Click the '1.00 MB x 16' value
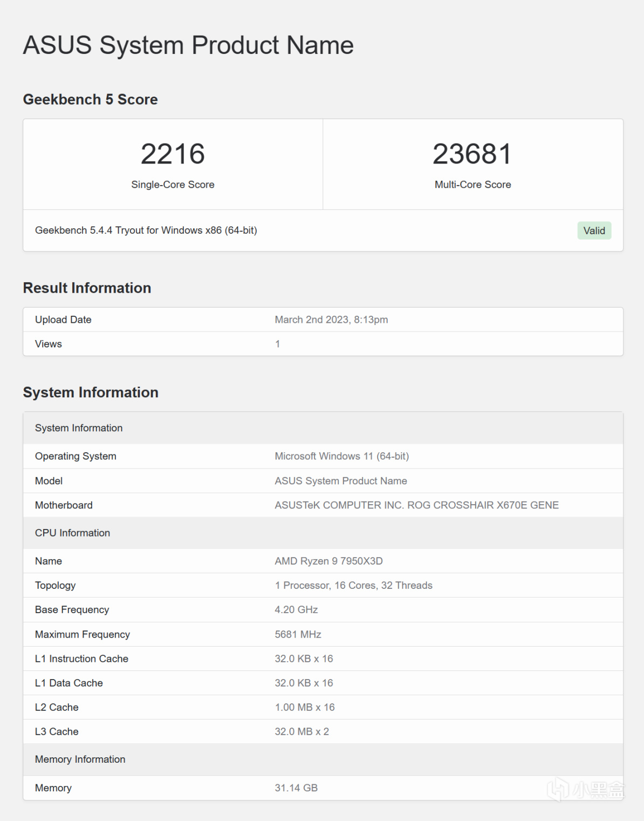The width and height of the screenshot is (644, 821). pos(305,707)
